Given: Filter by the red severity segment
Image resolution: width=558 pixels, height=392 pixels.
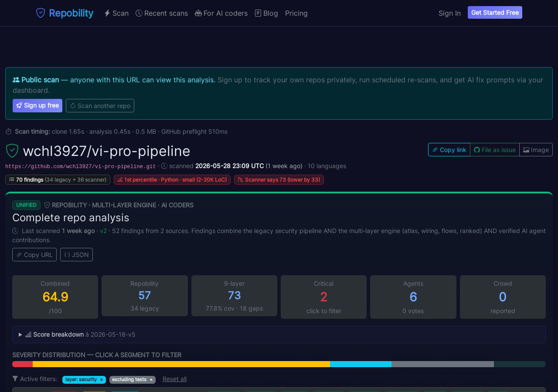Looking at the screenshot, I should 22,364.
